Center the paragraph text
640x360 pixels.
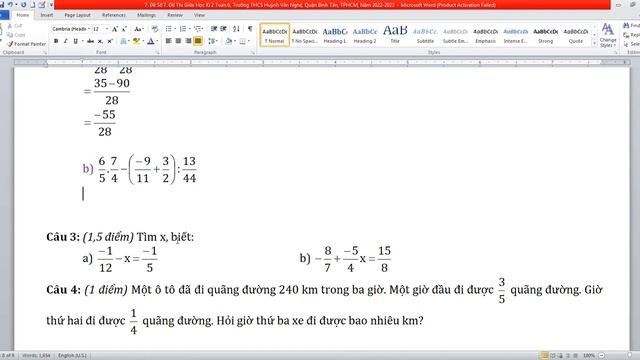[x=178, y=41]
